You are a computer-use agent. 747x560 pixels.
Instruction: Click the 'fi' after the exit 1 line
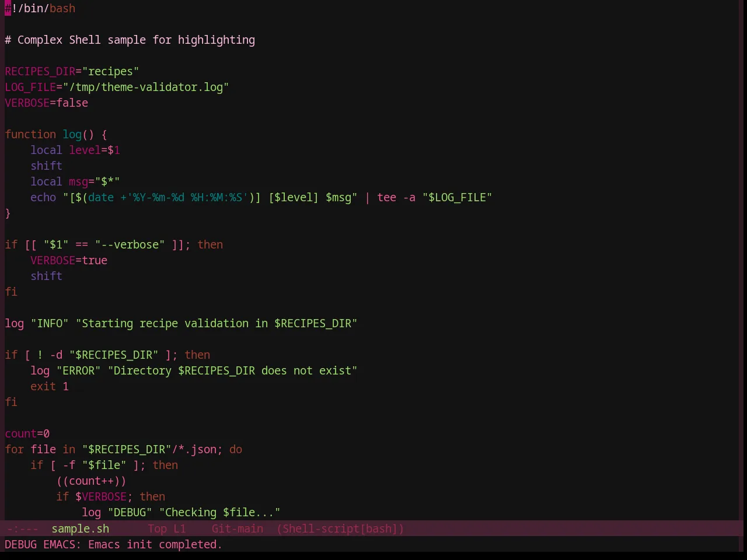click(11, 402)
